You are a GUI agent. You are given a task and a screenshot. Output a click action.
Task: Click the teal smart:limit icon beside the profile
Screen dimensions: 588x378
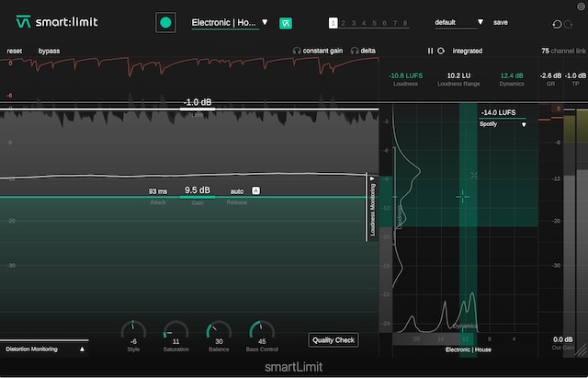click(287, 22)
